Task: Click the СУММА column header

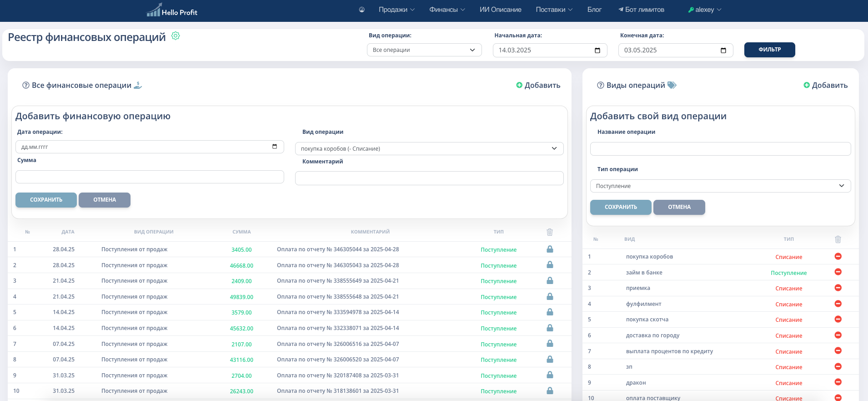Action: click(241, 232)
